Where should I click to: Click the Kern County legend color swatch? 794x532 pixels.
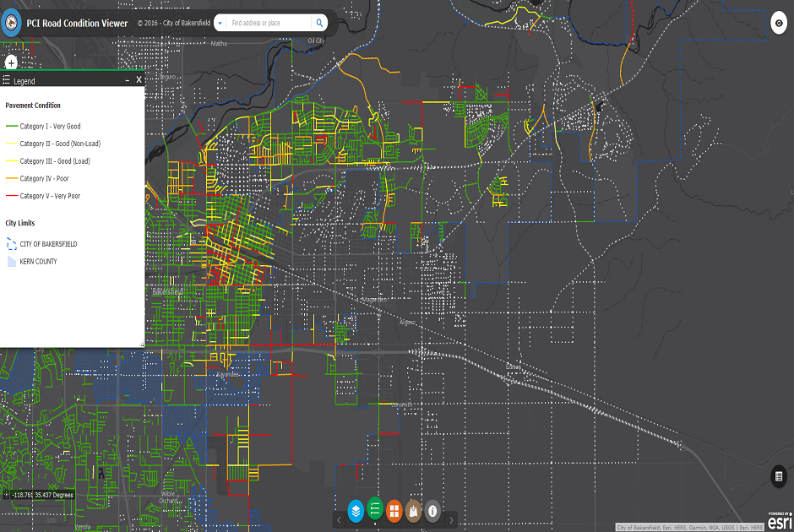pos(11,262)
